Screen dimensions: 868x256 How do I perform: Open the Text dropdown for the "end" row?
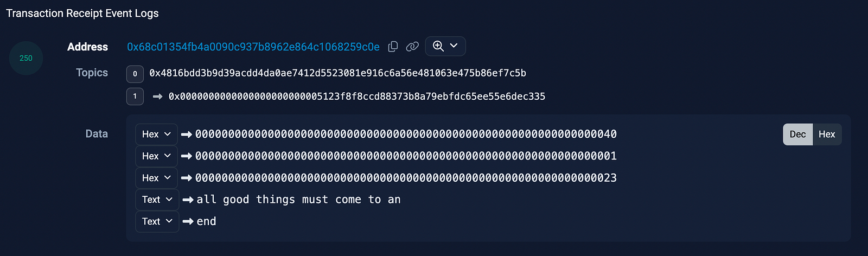[157, 221]
